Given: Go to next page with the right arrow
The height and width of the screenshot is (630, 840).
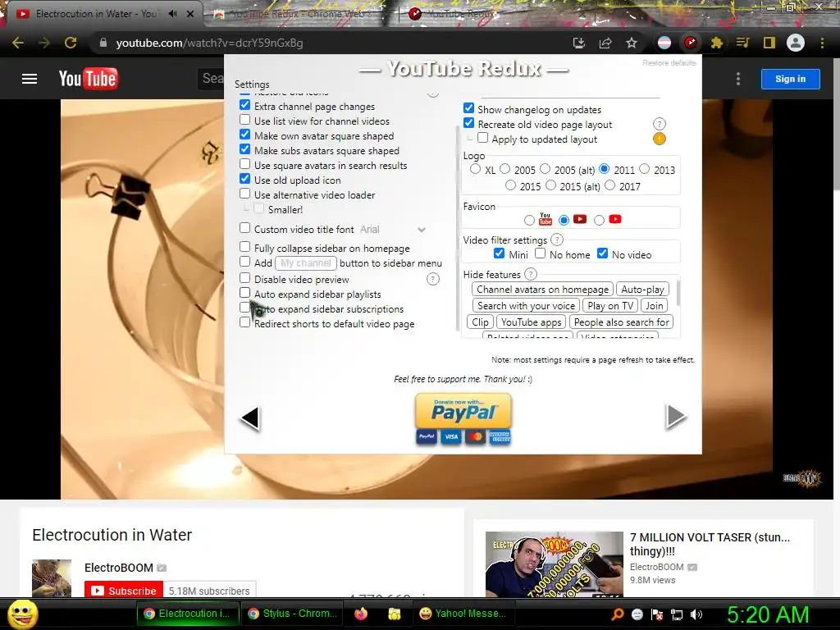Looking at the screenshot, I should coord(676,417).
